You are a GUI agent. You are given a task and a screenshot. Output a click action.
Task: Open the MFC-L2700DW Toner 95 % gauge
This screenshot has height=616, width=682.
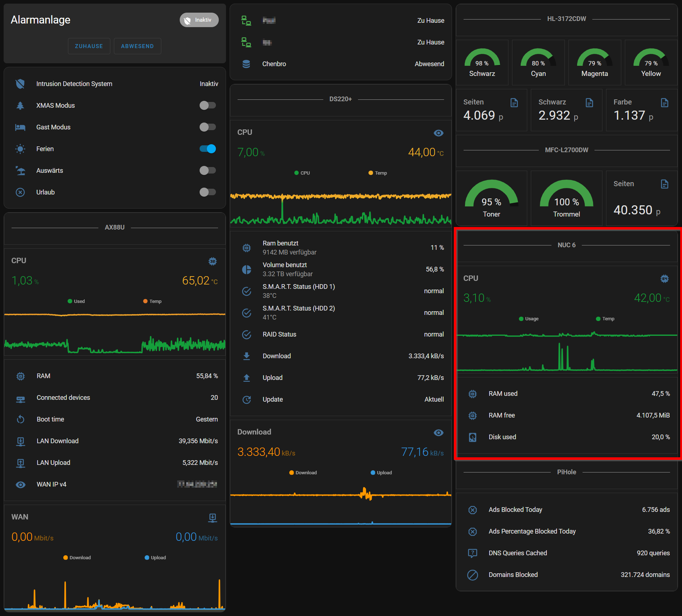tap(491, 198)
